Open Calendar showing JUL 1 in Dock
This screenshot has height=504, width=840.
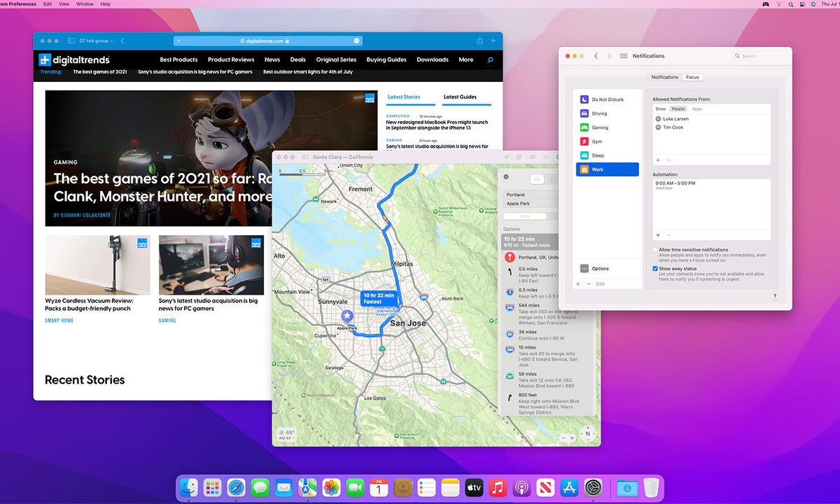point(379,487)
